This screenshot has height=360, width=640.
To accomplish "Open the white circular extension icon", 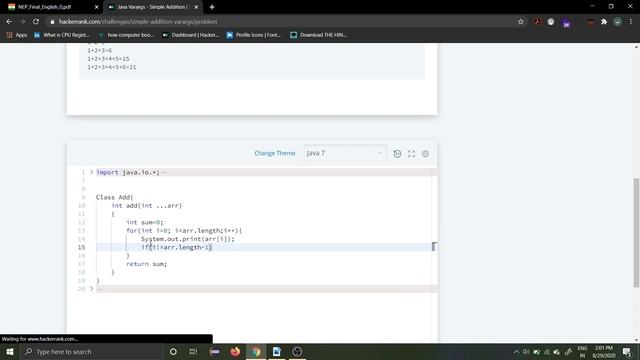I will click(x=551, y=22).
